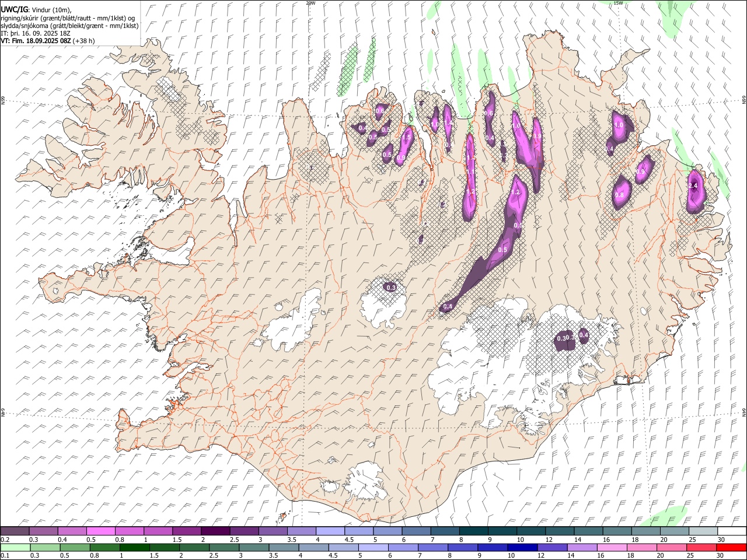
Task: Click the pale green 0.1–0.3 rain legend swatch
Action: (15, 547)
